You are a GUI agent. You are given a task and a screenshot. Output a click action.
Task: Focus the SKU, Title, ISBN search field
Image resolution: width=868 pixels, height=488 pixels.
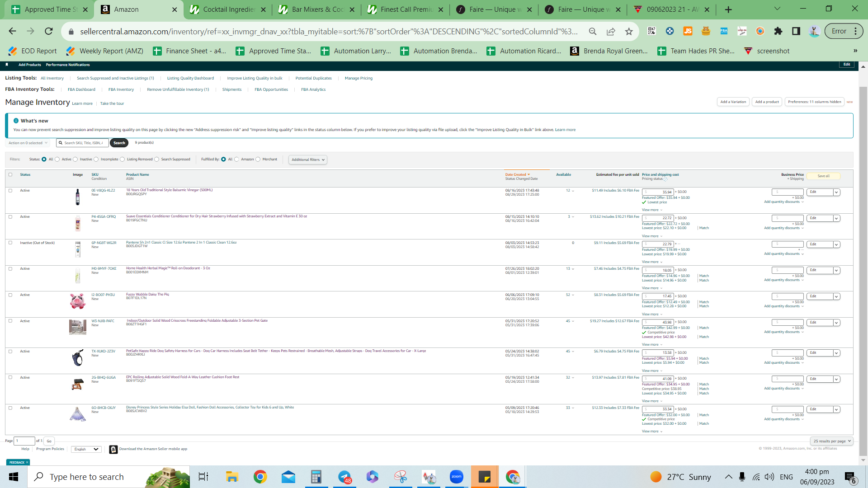click(83, 143)
